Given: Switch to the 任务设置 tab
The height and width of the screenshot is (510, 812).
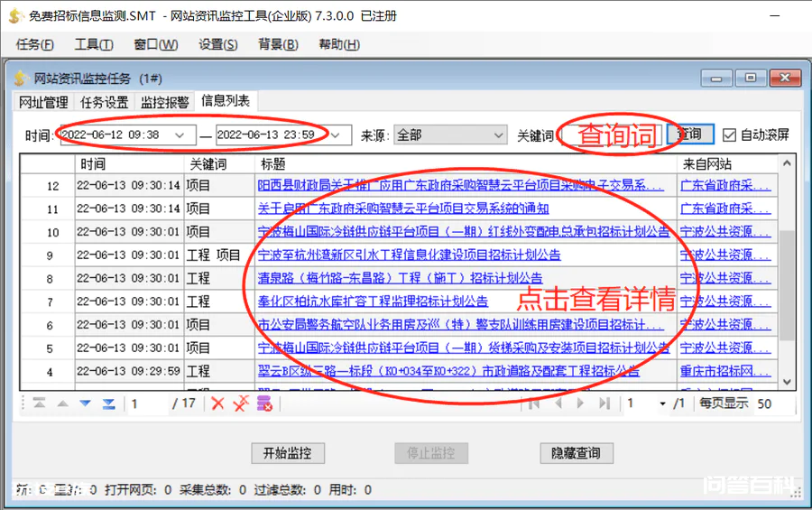Looking at the screenshot, I should [x=104, y=102].
